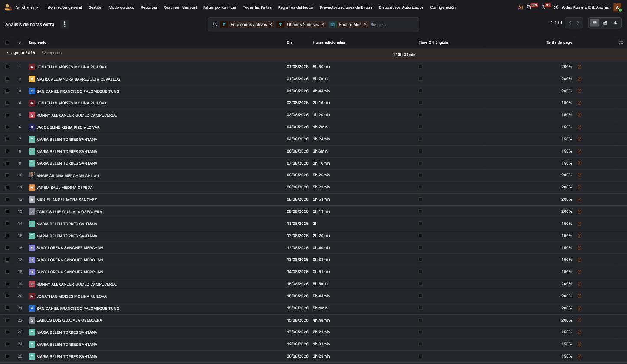627x364 pixels.
Task: Sort by Horas adicionales column header
Action: (329, 42)
